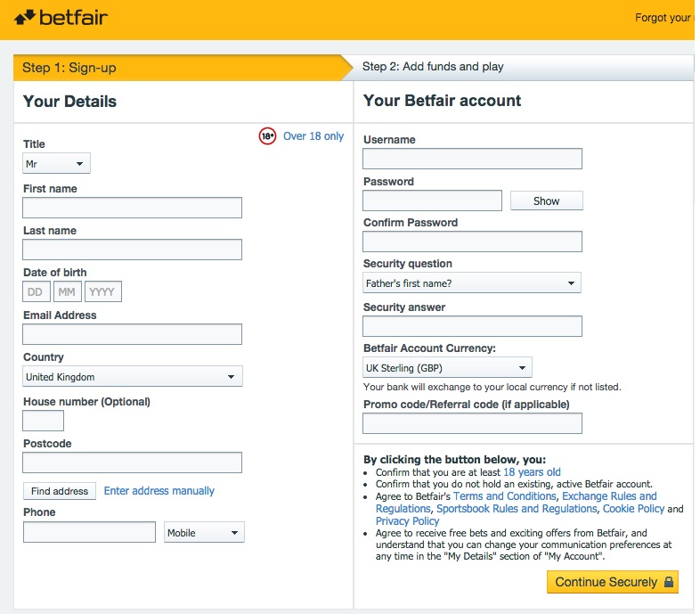
Task: Click the 'Your Details' heading
Action: tap(69, 102)
